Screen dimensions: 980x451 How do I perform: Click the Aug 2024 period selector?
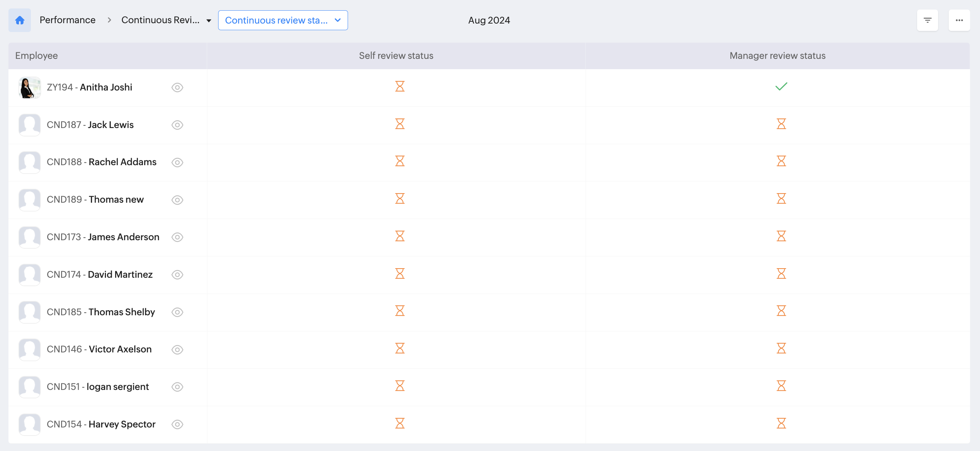tap(489, 20)
